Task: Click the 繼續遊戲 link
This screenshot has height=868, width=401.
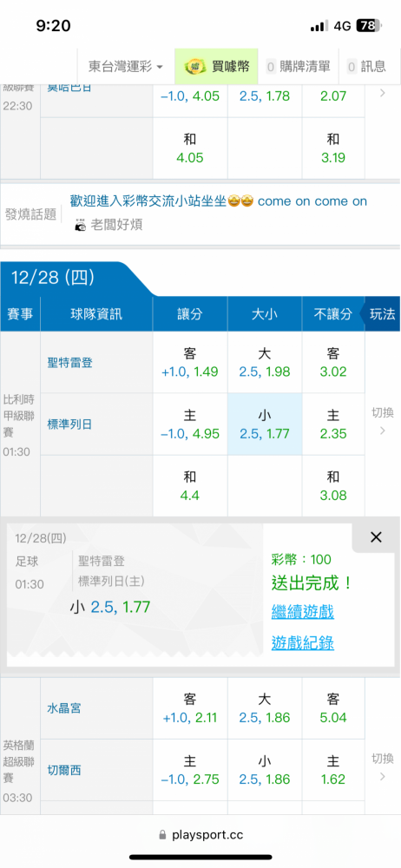Action: pos(302,612)
